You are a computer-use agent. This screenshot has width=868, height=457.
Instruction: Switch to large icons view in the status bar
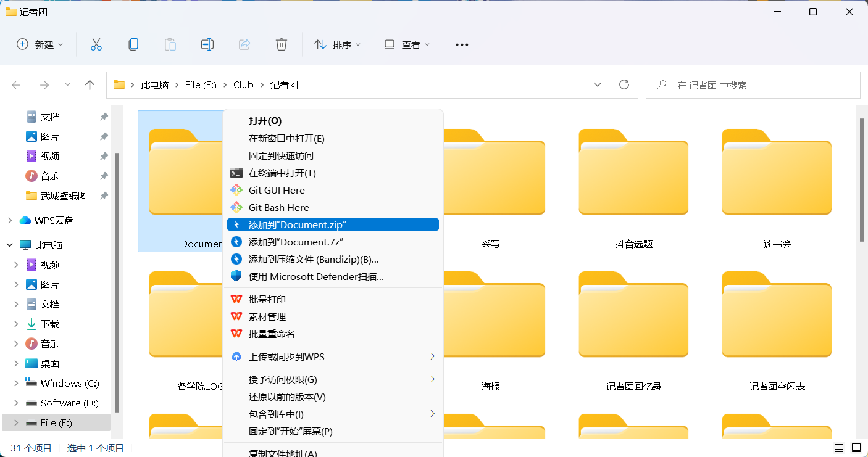tap(856, 448)
